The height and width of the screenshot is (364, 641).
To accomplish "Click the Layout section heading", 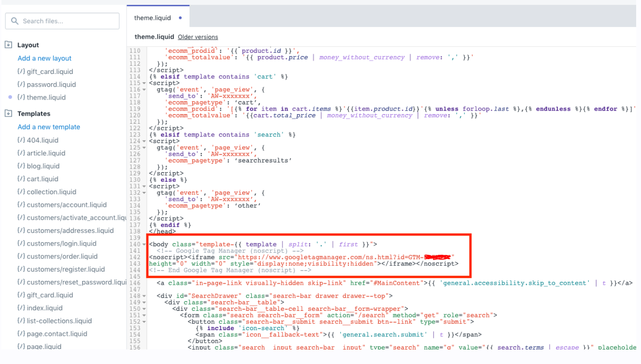I will pyautogui.click(x=28, y=45).
